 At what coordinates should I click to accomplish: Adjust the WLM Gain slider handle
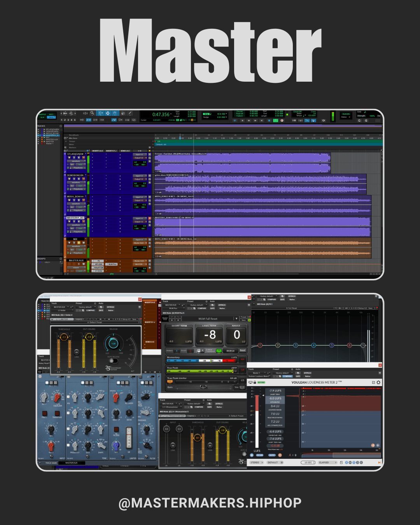pos(203,387)
